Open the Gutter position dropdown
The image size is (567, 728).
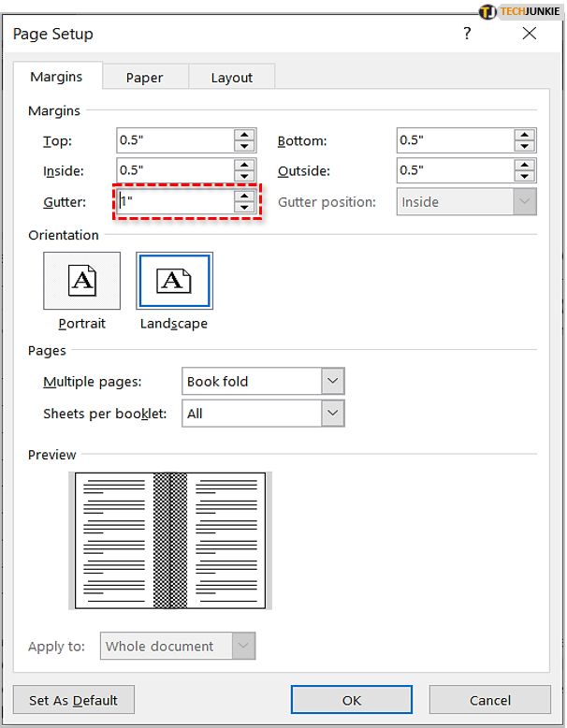[x=525, y=201]
